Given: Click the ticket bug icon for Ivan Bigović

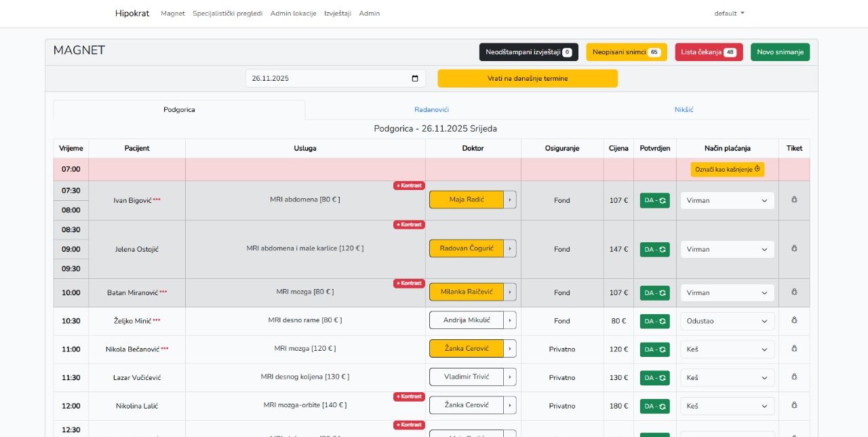Looking at the screenshot, I should click(x=794, y=200).
